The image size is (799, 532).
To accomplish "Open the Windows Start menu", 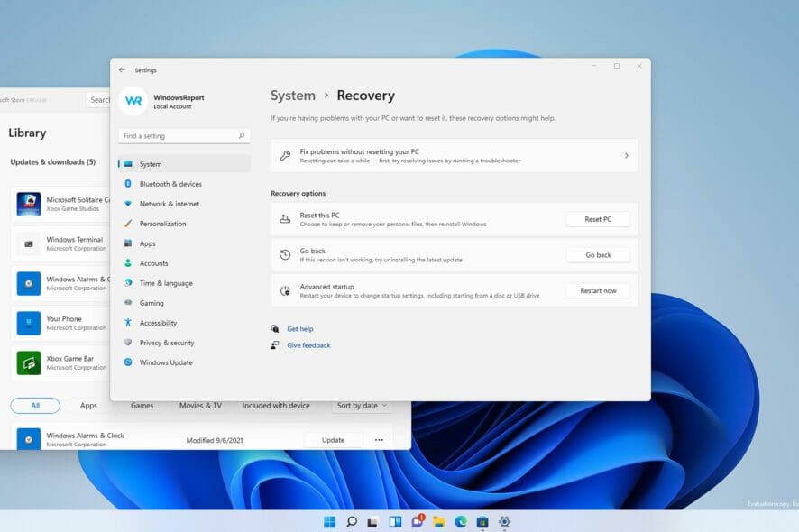I will [330, 522].
